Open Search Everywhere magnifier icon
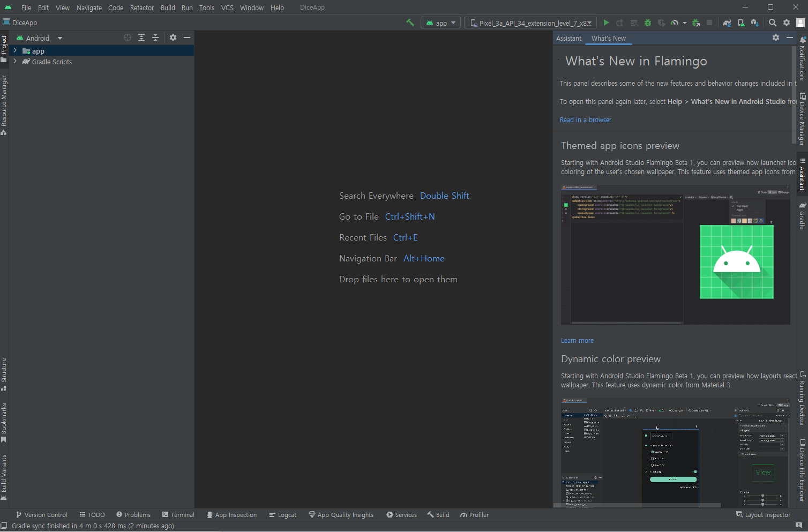The width and height of the screenshot is (808, 532). 773,23
